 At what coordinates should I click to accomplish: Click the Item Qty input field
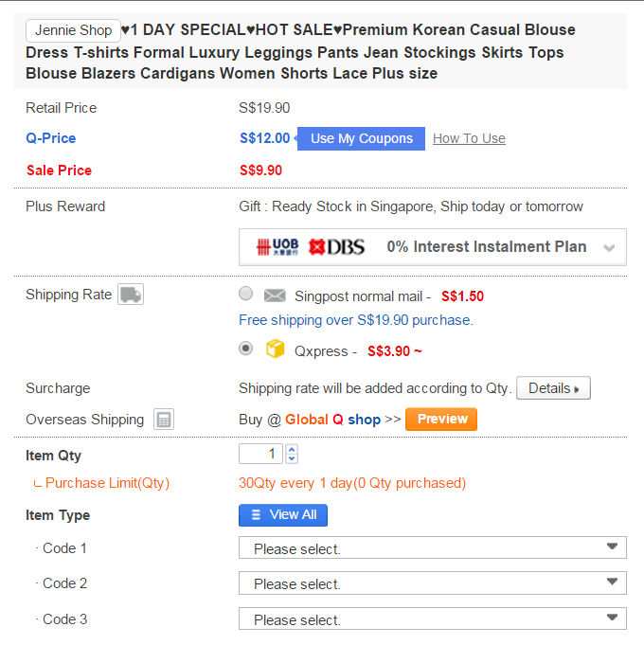coord(261,454)
